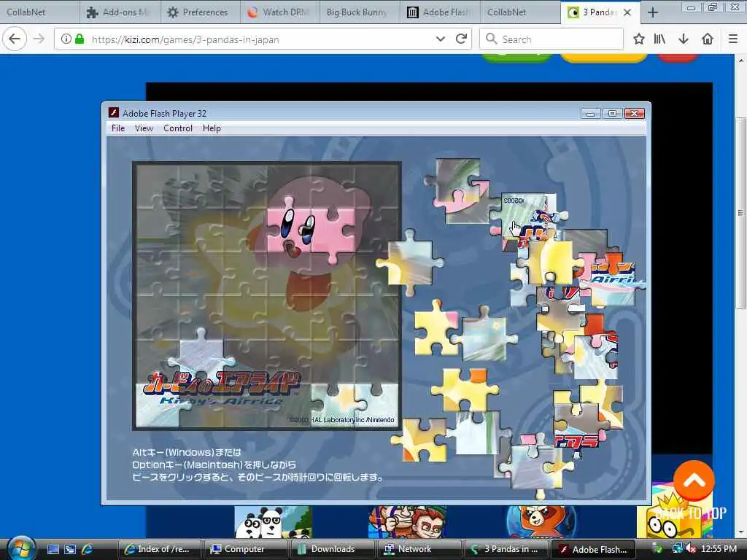The image size is (747, 560).
Task: Switch to 3 Pandas in taskbar button
Action: pos(506,549)
